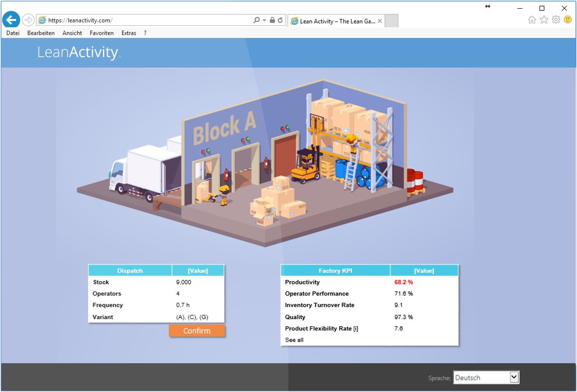Click the Frequency value 0,7 h
Viewport: 577px width, 392px height.
(x=183, y=305)
